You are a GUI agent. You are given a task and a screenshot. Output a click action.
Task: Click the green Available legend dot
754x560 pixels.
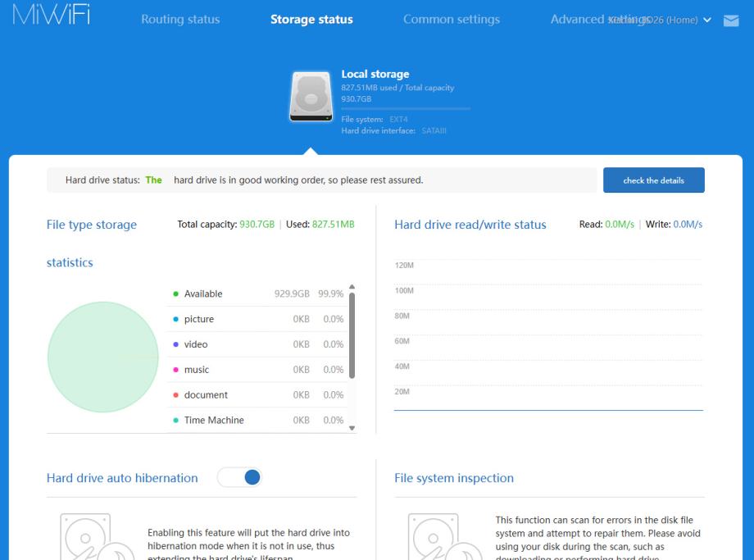coord(175,294)
